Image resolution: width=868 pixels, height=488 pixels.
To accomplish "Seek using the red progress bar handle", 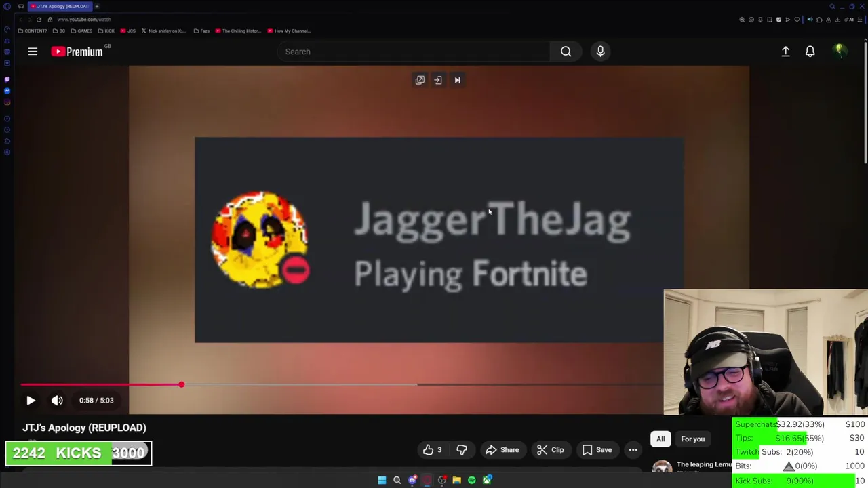I will point(181,384).
